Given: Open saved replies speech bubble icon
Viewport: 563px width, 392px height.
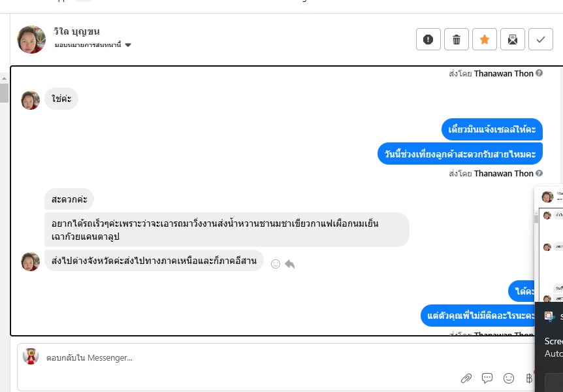Looking at the screenshot, I should click(x=487, y=378).
